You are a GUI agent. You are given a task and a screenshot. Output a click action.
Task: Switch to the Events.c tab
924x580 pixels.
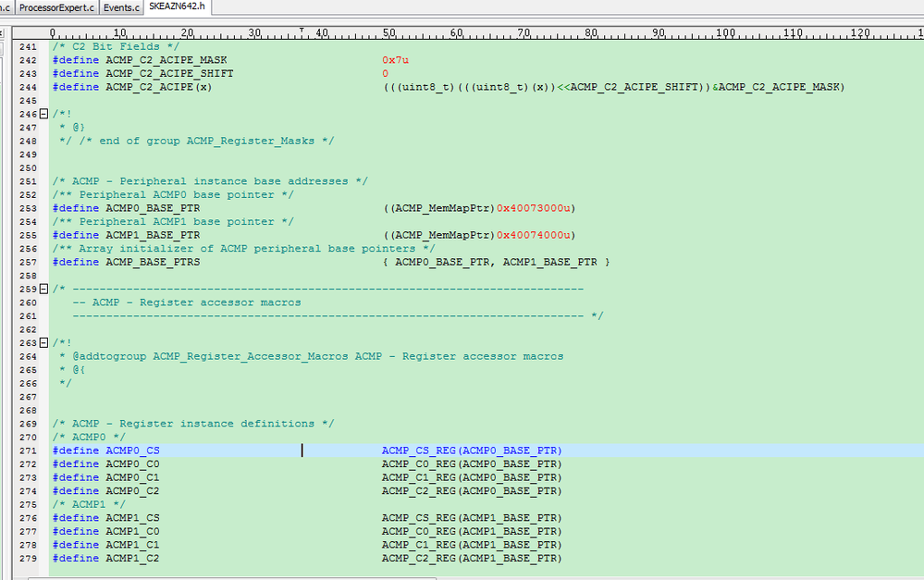[x=121, y=7]
